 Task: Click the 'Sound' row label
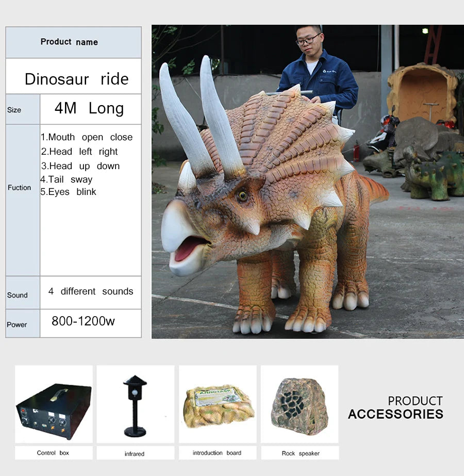coord(18,295)
